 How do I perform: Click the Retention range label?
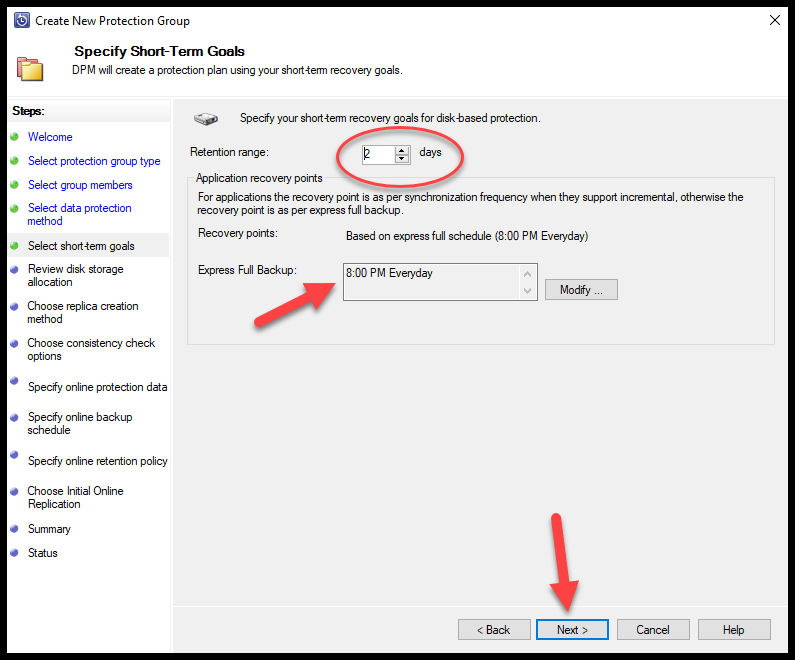coord(229,152)
